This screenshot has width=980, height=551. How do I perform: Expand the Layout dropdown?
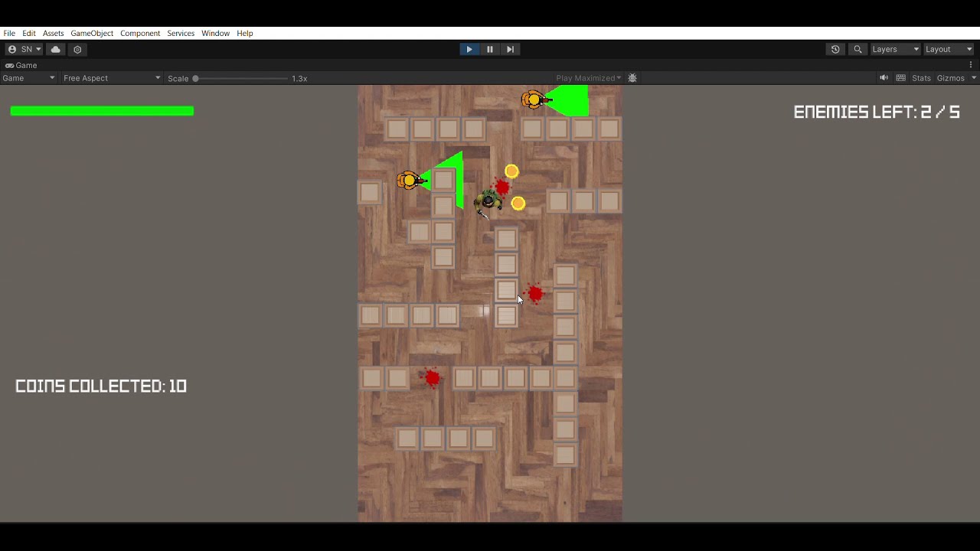949,49
